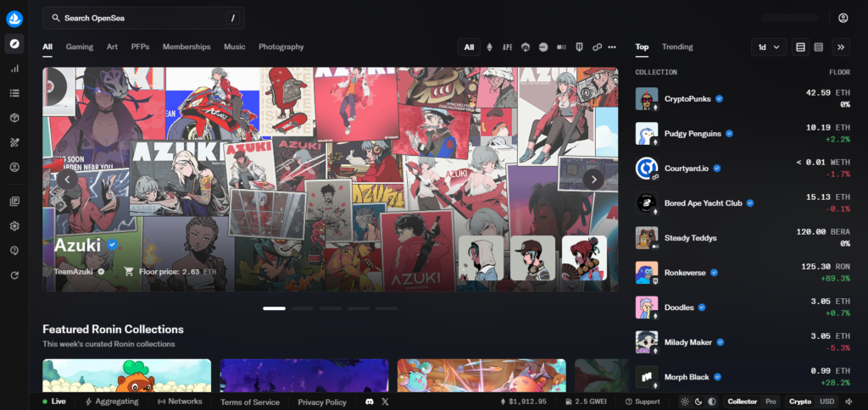Go to previous carousel slide arrow
The image size is (868, 410).
(x=67, y=180)
